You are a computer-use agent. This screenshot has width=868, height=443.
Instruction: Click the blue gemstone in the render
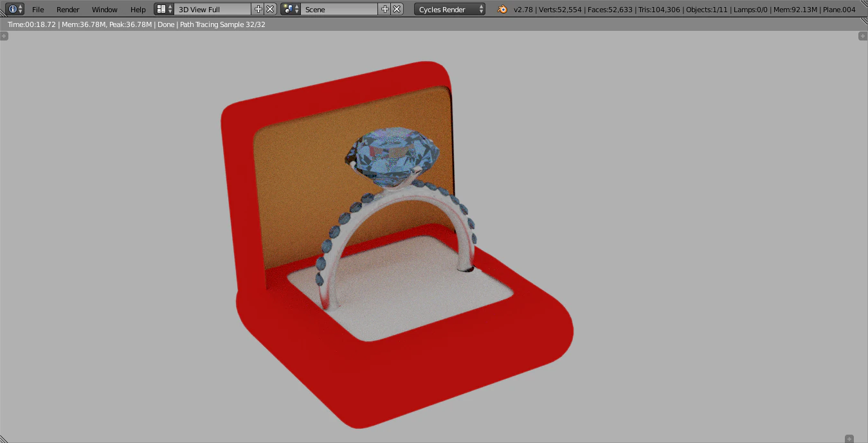393,156
